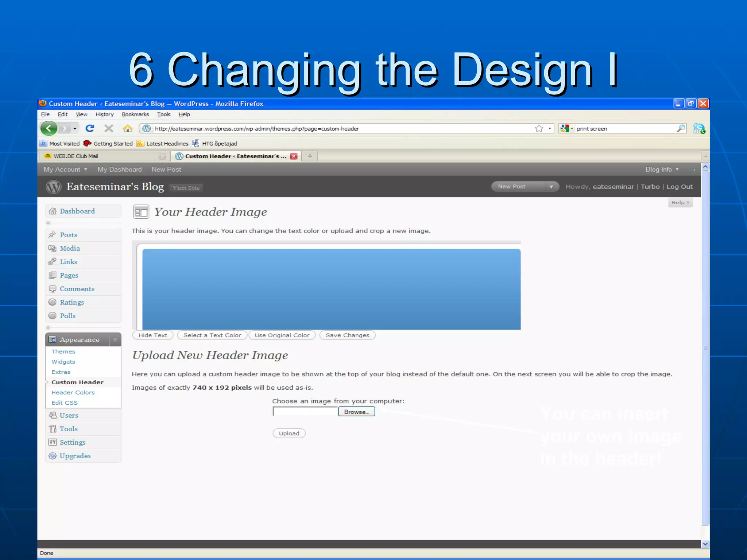747x560 pixels.
Task: Open the Widgets submenu link
Action: (63, 362)
